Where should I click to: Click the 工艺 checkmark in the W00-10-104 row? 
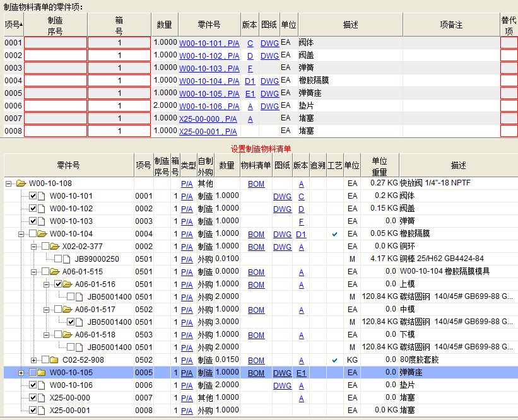335,234
